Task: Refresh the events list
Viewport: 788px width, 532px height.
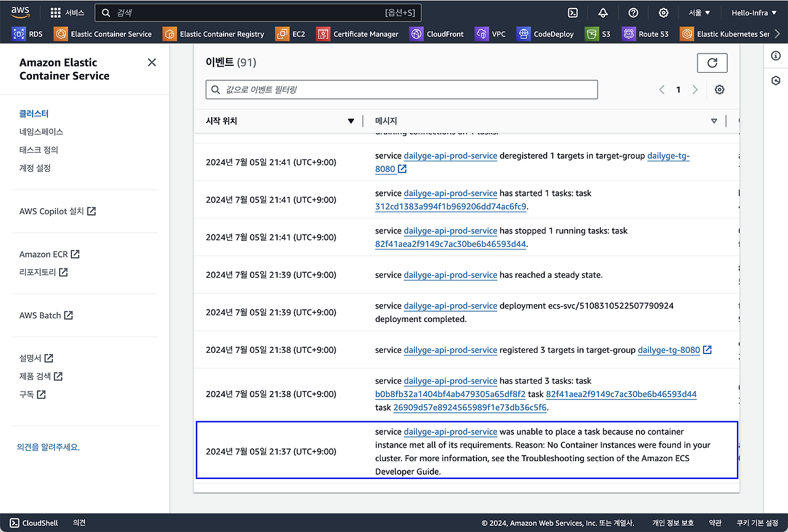Action: (712, 63)
